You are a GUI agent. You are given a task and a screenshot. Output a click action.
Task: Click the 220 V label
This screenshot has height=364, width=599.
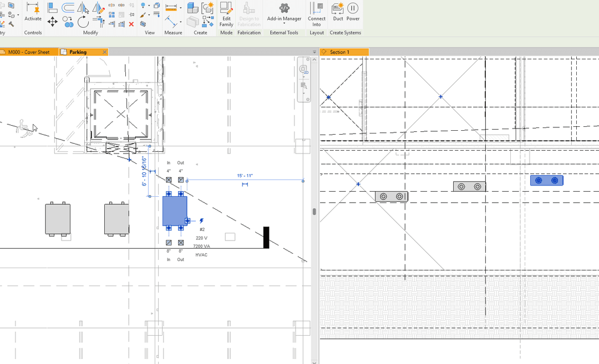[201, 238]
